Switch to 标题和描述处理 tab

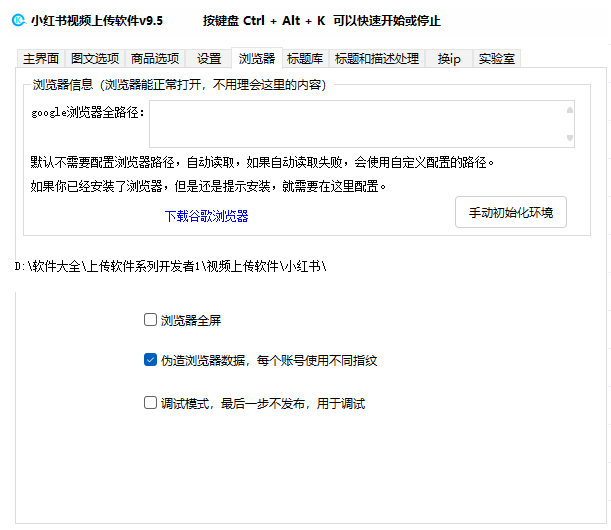pyautogui.click(x=377, y=58)
